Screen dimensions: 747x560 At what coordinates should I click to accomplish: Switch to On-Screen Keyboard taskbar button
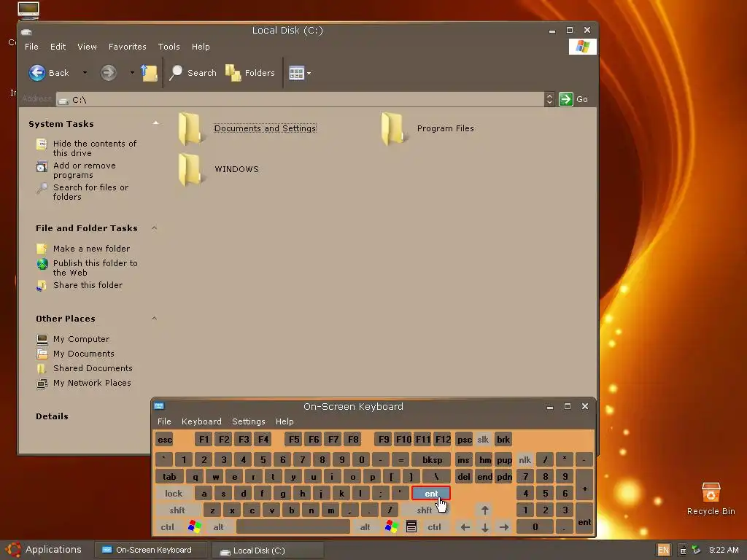[x=150, y=550]
